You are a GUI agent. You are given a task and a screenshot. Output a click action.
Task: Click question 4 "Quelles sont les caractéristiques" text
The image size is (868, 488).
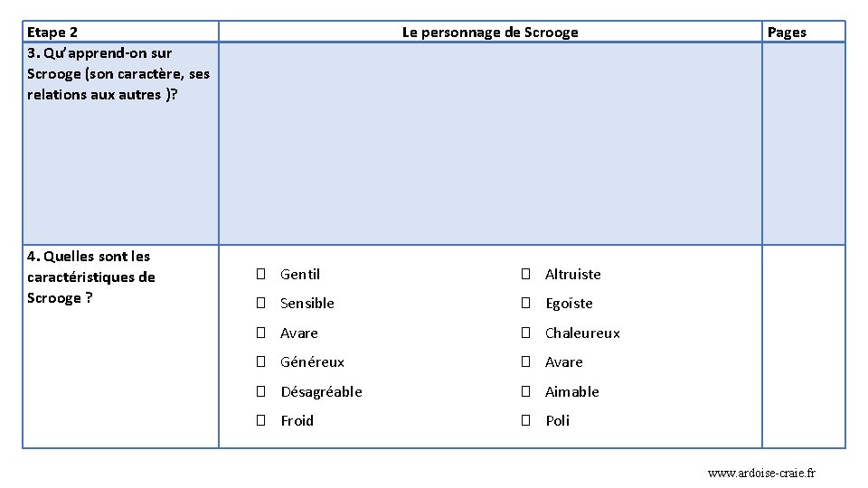point(91,277)
